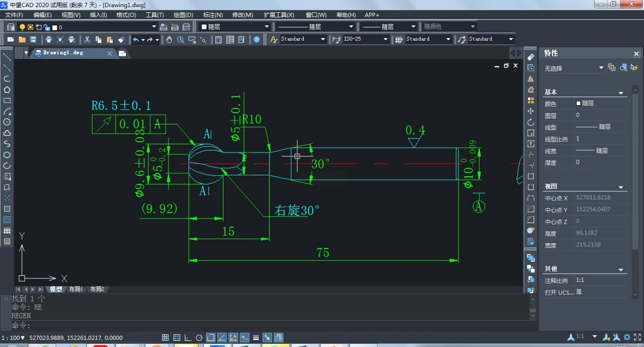Viewport: 644px width, 347px height.
Task: Open the layer selection dropdown
Action: tap(154, 27)
